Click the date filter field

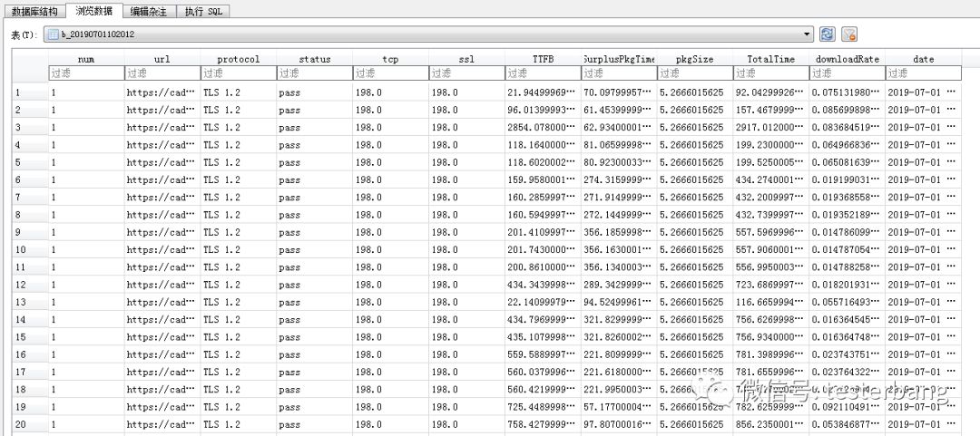point(923,73)
